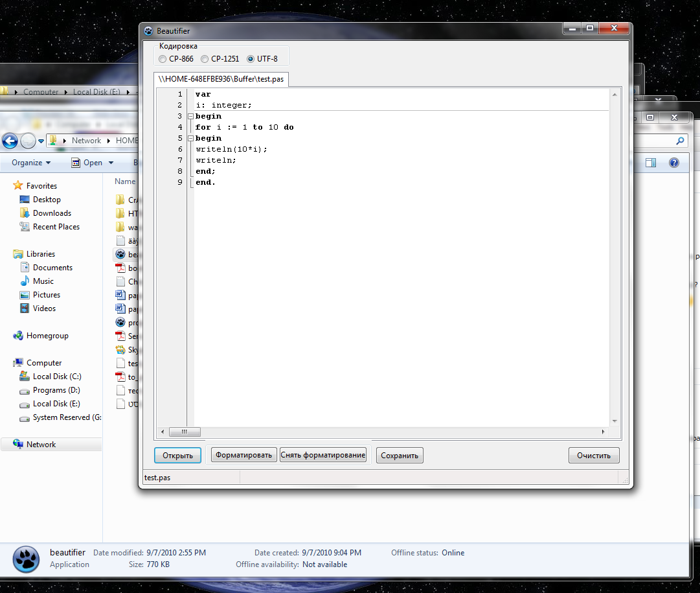Screen dimensions: 700x593
Task: Click the Explorer Back arrow button
Action: tap(10, 141)
